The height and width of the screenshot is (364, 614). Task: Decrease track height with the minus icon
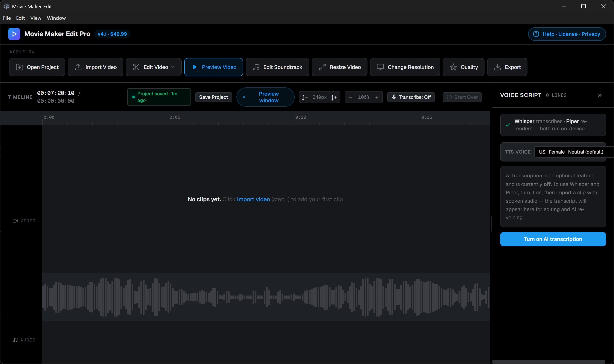(305, 97)
